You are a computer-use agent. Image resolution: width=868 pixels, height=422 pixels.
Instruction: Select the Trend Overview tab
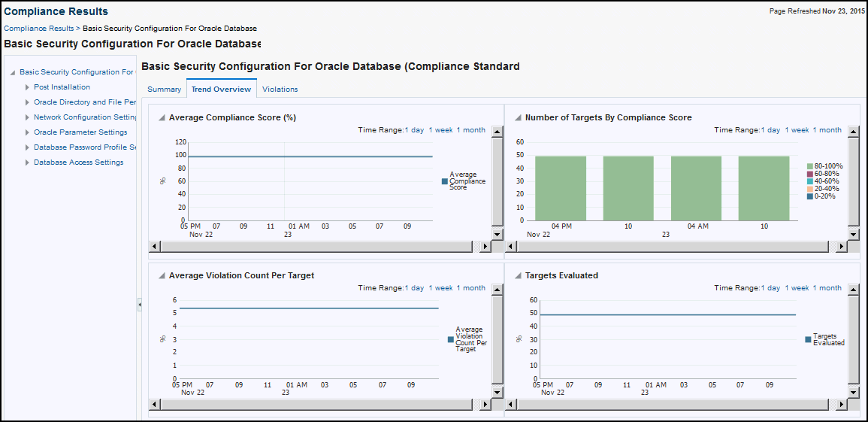(222, 89)
